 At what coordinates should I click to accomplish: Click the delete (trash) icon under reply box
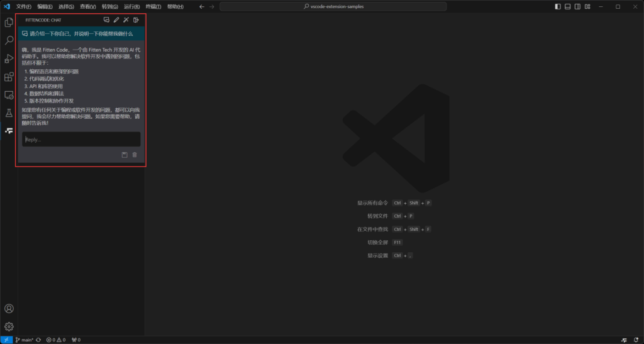135,155
